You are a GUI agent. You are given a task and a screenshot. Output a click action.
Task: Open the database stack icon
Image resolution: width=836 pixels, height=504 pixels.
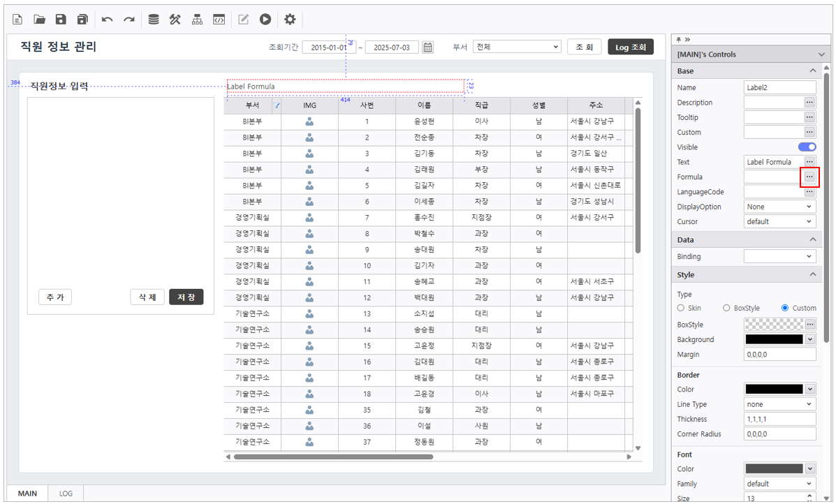(x=154, y=20)
